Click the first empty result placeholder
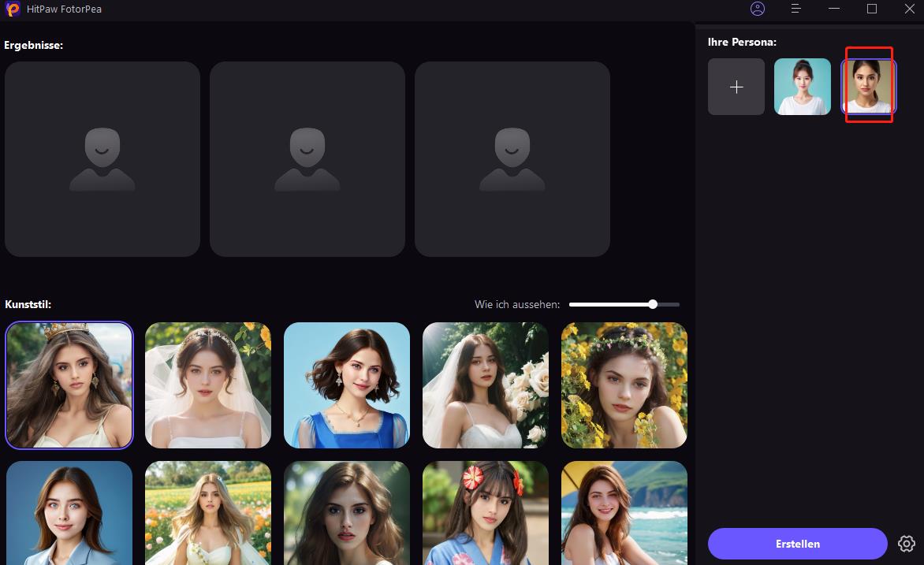The image size is (924, 565). point(102,159)
